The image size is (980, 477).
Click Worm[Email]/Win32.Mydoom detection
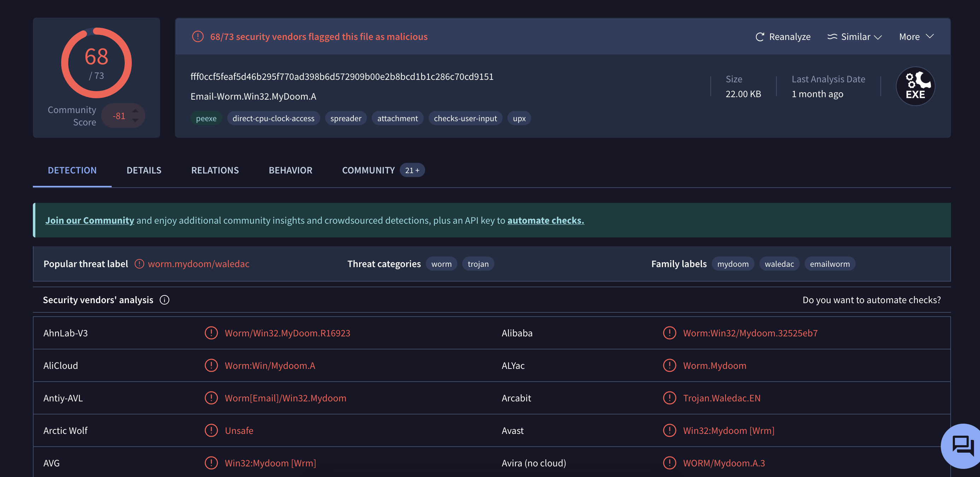tap(285, 398)
